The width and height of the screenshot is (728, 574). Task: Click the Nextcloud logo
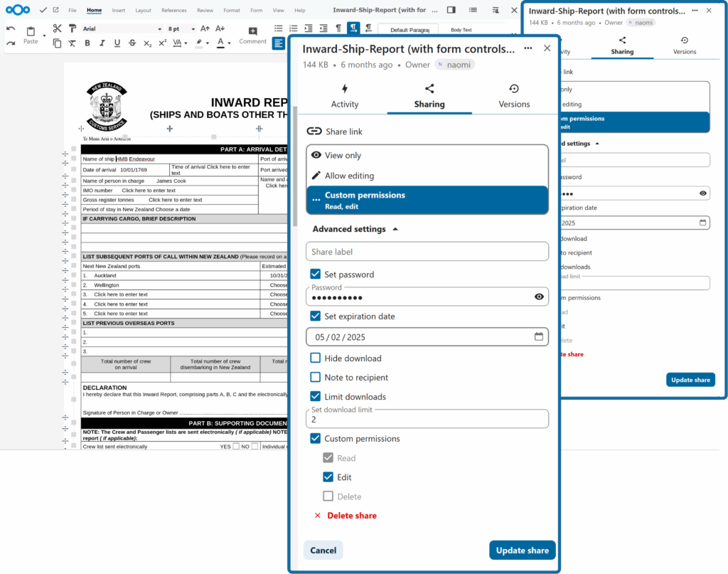click(x=18, y=10)
